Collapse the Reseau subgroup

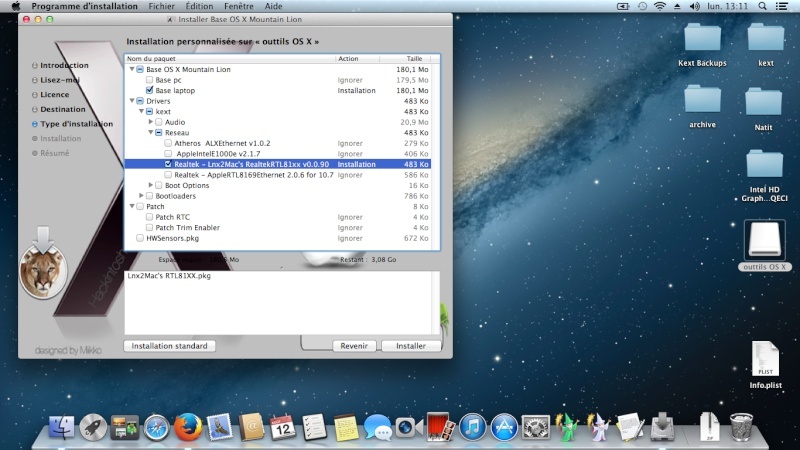[x=151, y=132]
